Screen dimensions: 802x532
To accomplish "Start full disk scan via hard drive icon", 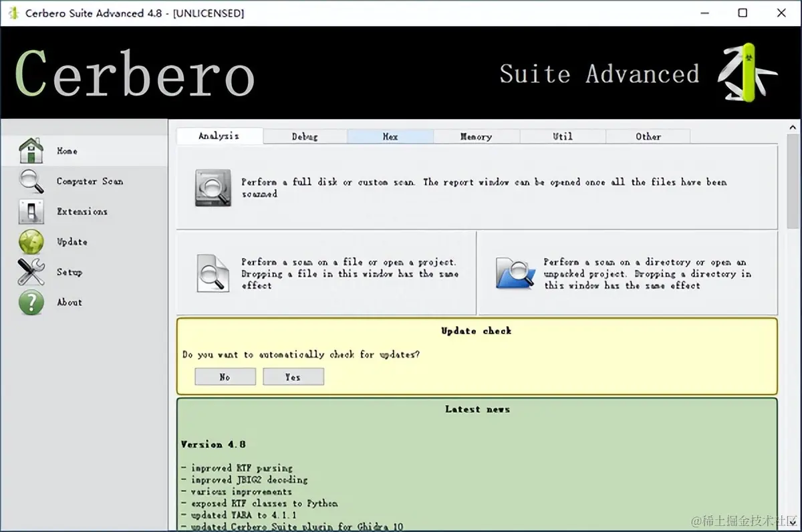I will (213, 188).
